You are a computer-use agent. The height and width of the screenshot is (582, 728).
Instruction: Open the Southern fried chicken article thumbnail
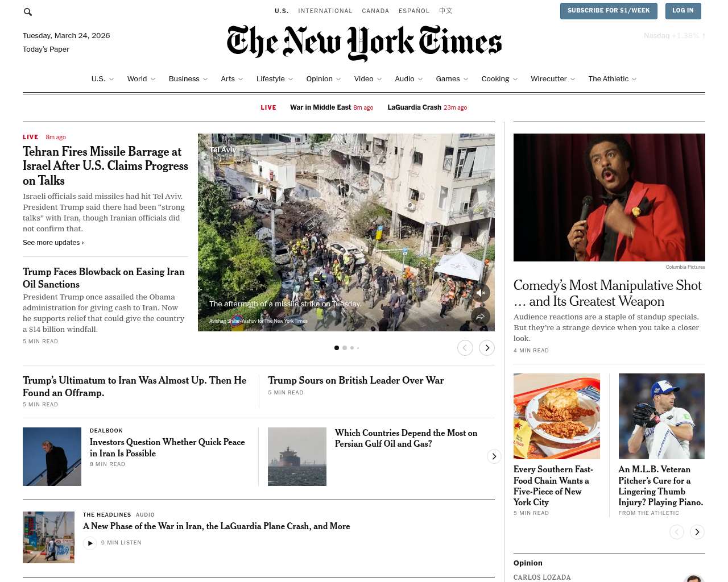[x=557, y=416]
